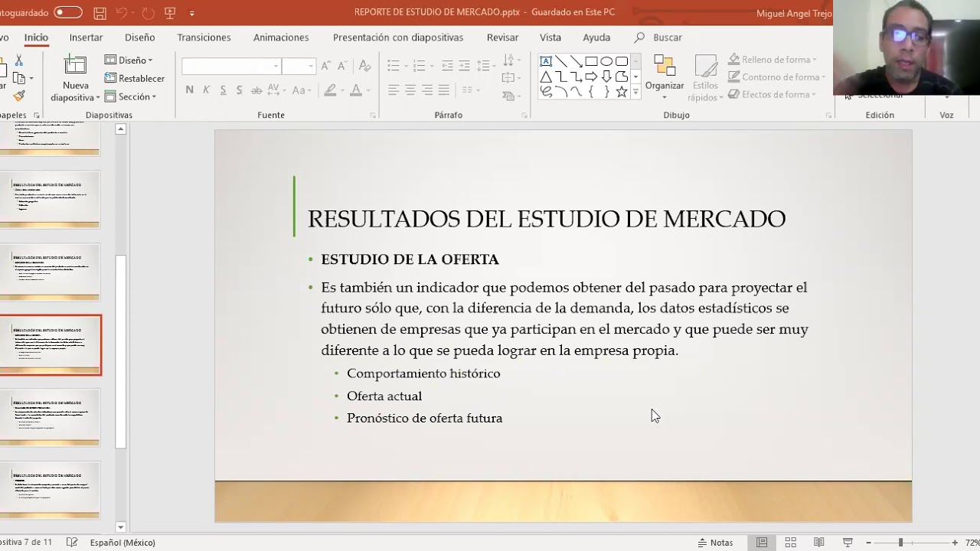Viewport: 980px width, 551px height.
Task: Select the Right Arrow block shape
Action: click(591, 77)
